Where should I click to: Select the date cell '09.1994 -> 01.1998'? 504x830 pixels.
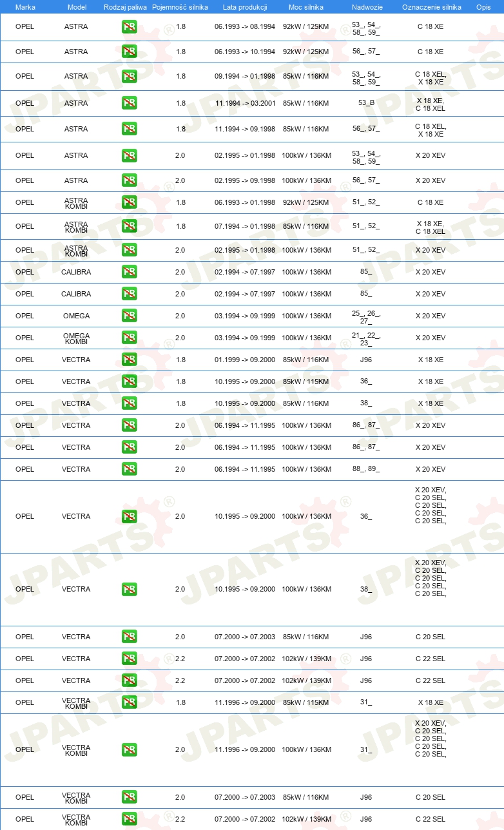(245, 76)
